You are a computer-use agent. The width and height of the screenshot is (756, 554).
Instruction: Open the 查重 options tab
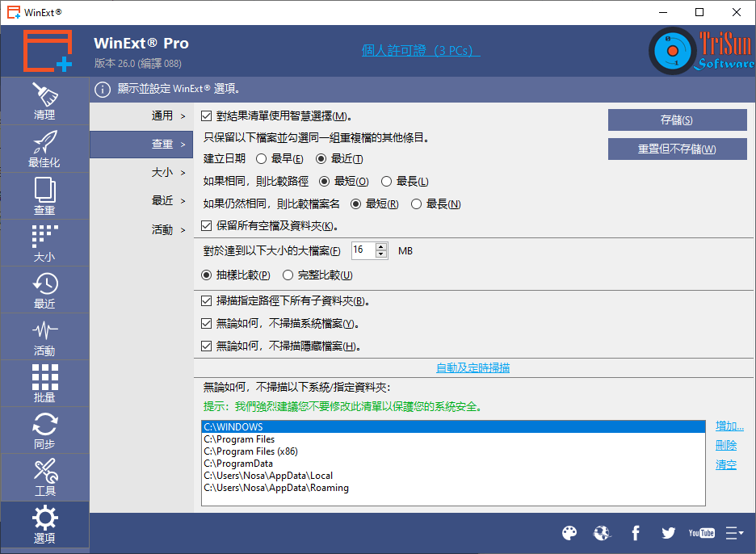point(141,145)
